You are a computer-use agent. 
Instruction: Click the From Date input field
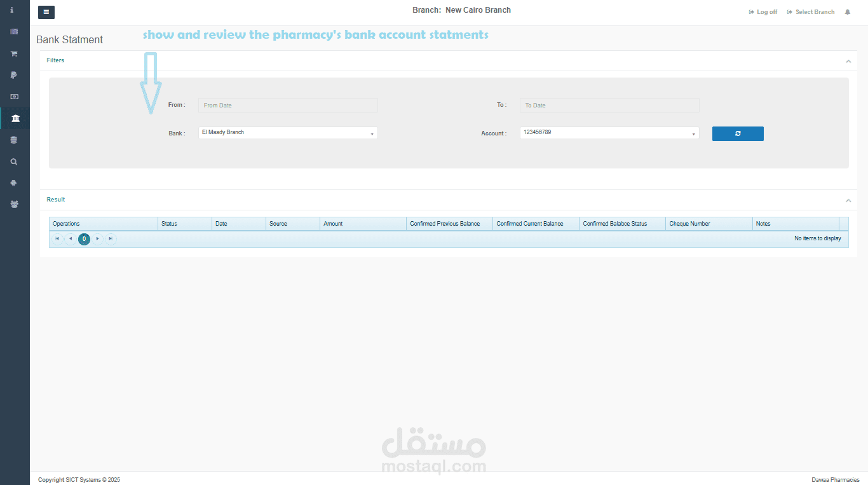[x=288, y=106]
